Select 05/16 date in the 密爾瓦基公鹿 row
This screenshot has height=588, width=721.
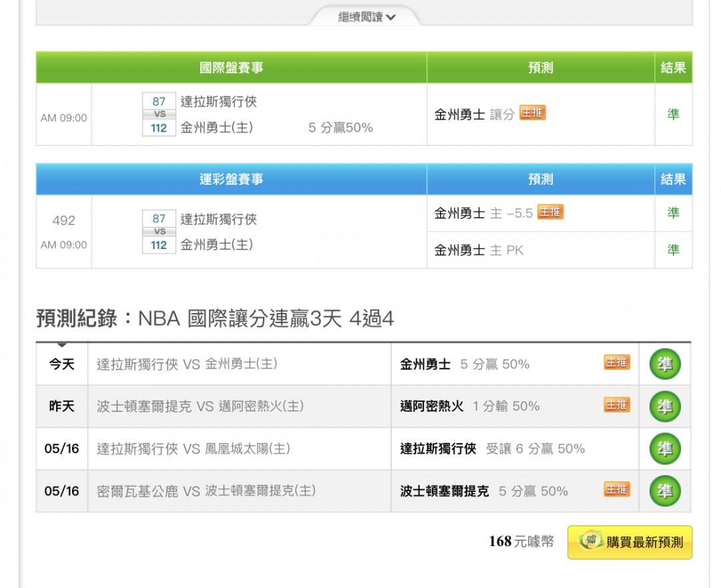61,491
